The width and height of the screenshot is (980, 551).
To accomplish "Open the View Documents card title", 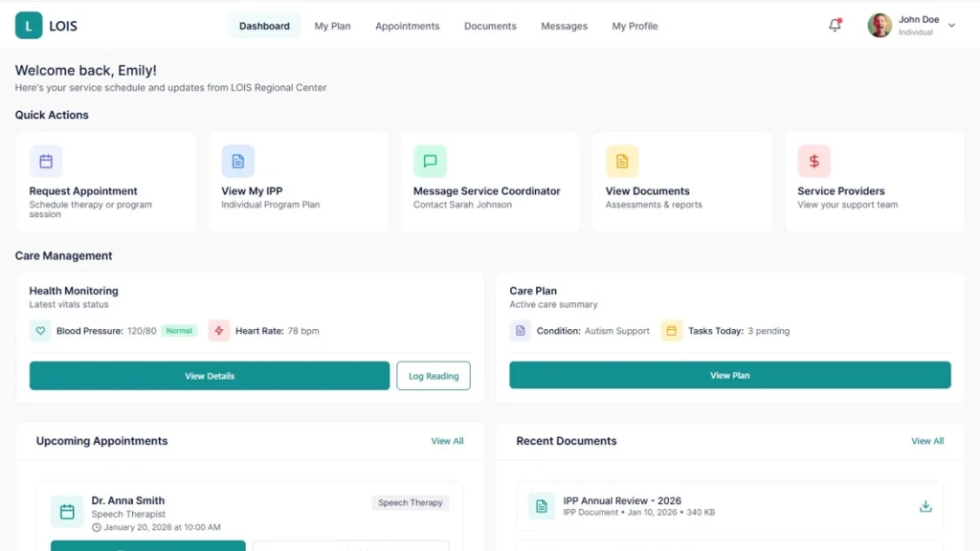I will [648, 191].
